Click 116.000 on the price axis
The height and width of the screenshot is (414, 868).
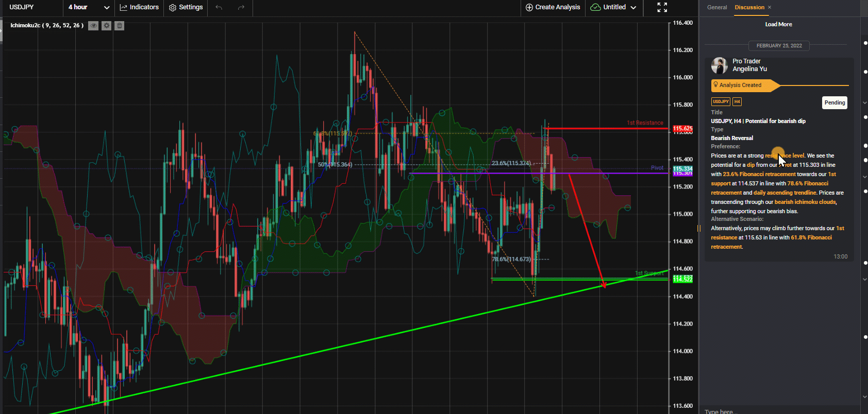[683, 78]
